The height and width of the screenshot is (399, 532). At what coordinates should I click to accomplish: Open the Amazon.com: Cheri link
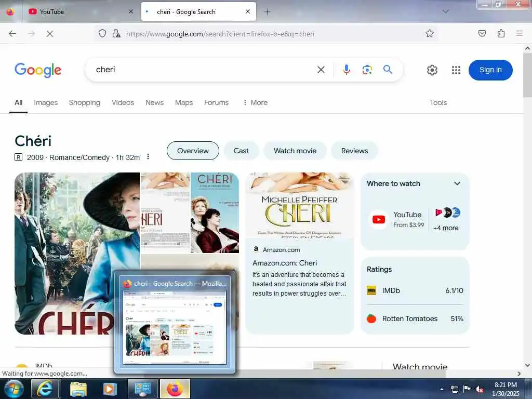[x=285, y=263]
